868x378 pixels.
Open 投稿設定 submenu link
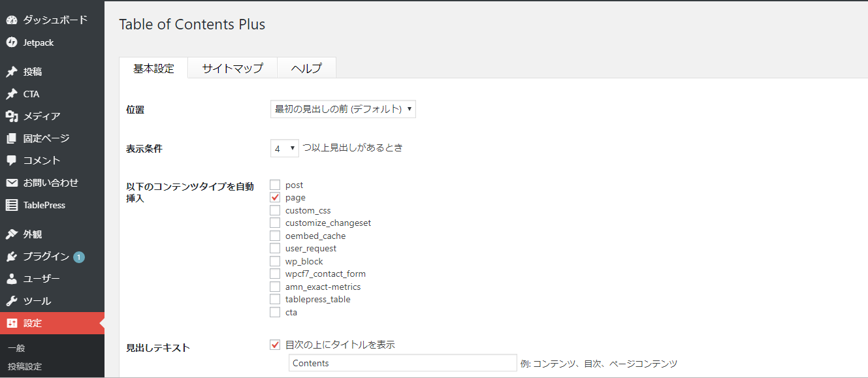click(x=25, y=366)
